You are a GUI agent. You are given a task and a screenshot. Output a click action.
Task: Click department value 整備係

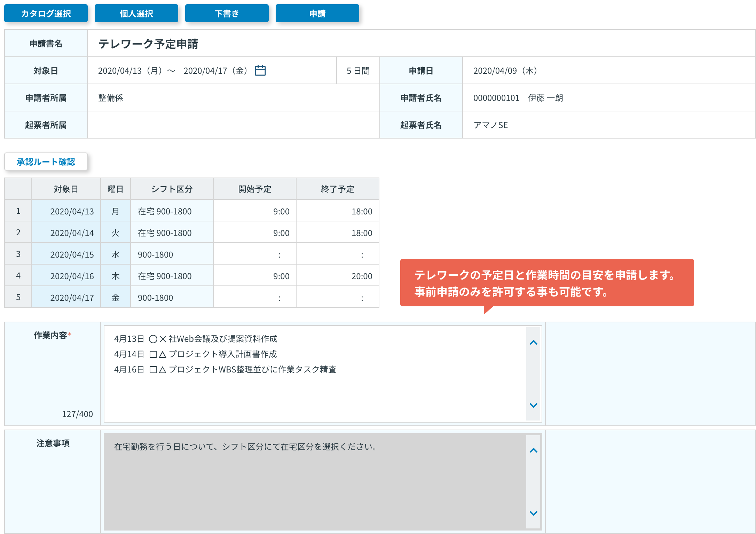point(111,98)
